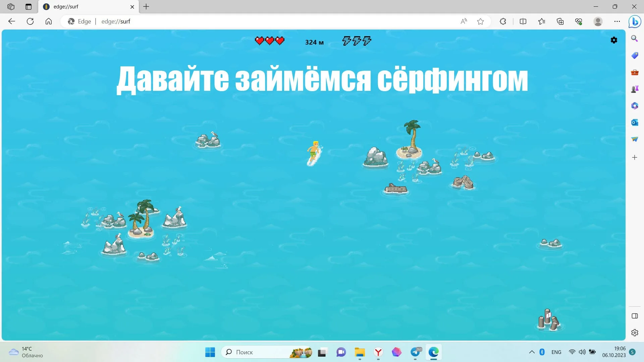
Task: Open Browser essentials heart icon
Action: pyautogui.click(x=579, y=21)
